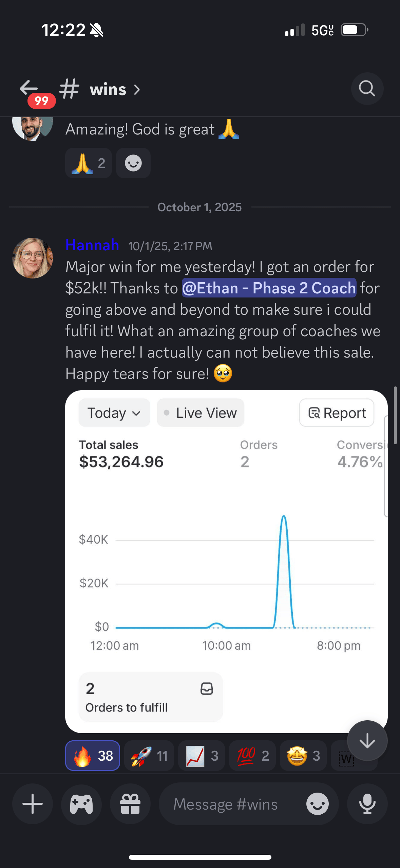This screenshot has width=400, height=868.
Task: Open Hannah's profile picture avatar
Action: tap(33, 258)
